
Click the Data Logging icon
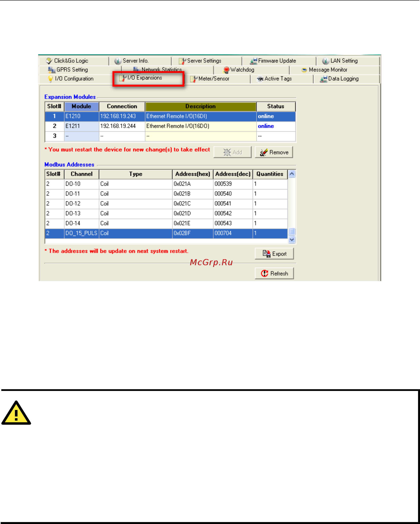[324, 79]
